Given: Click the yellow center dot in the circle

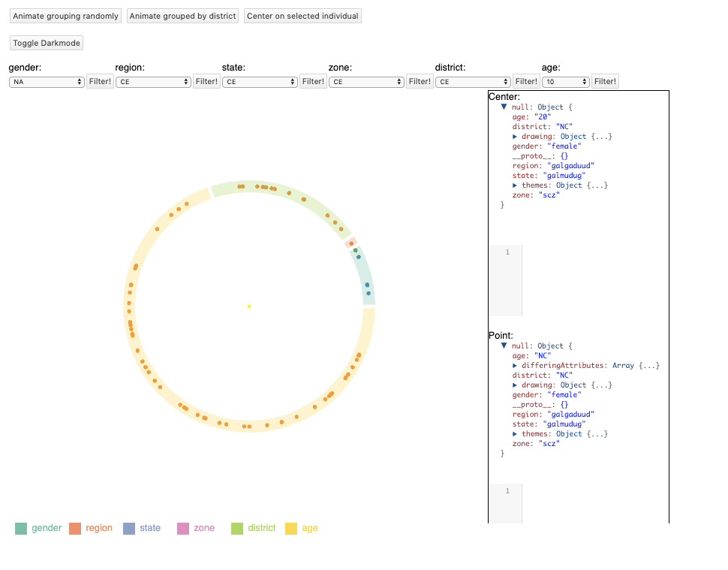Looking at the screenshot, I should click(x=248, y=306).
